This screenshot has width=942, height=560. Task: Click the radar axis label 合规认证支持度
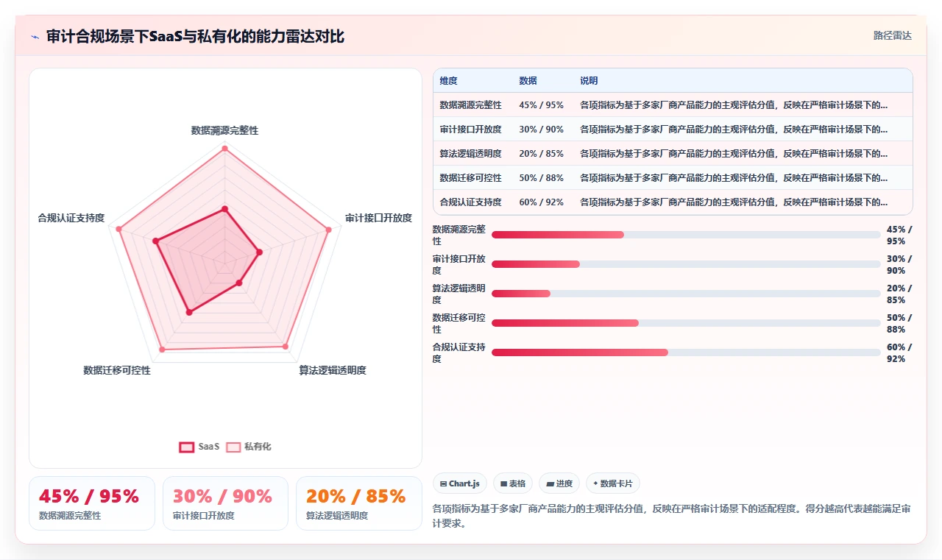[x=71, y=218]
